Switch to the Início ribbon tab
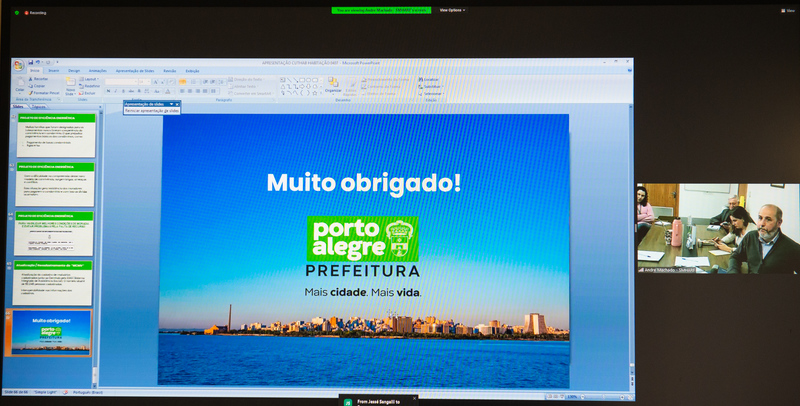This screenshot has width=800, height=406. 35,71
